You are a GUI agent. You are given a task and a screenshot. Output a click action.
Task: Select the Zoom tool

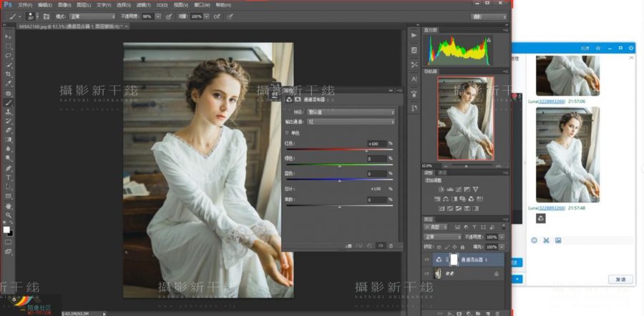tap(8, 215)
